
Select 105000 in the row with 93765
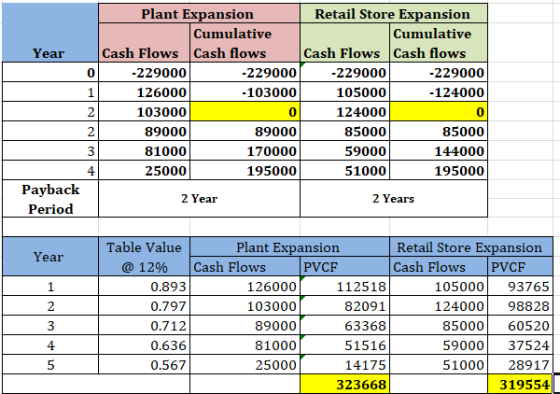click(438, 286)
